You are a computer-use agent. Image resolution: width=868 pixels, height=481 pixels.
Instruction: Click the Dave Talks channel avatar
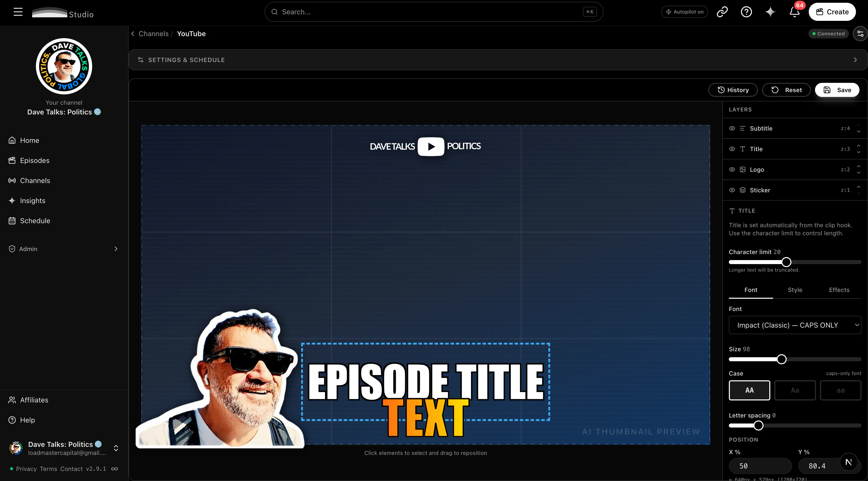(64, 66)
